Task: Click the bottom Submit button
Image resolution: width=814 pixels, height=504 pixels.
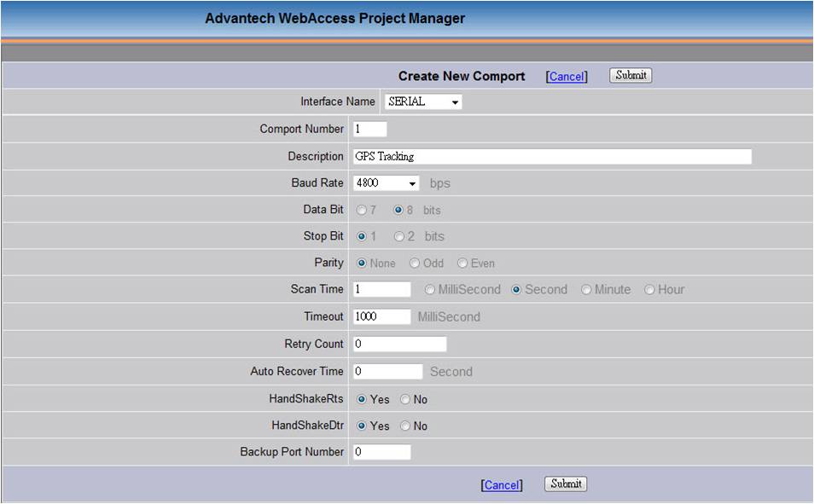Action: pyautogui.click(x=566, y=484)
